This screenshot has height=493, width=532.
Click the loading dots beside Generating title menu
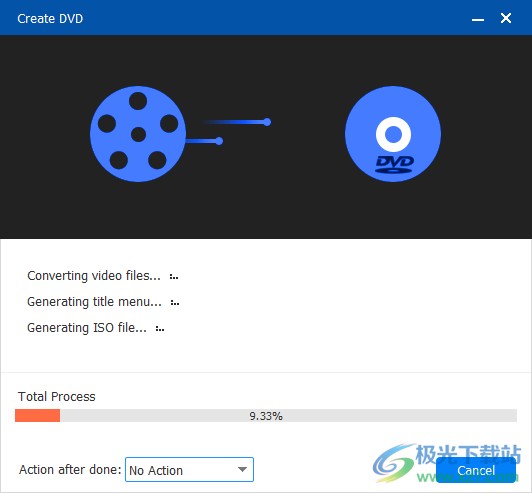tap(175, 303)
